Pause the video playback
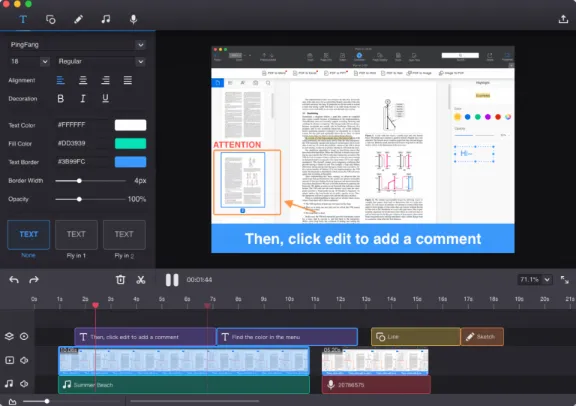This screenshot has width=576, height=406. click(x=172, y=280)
